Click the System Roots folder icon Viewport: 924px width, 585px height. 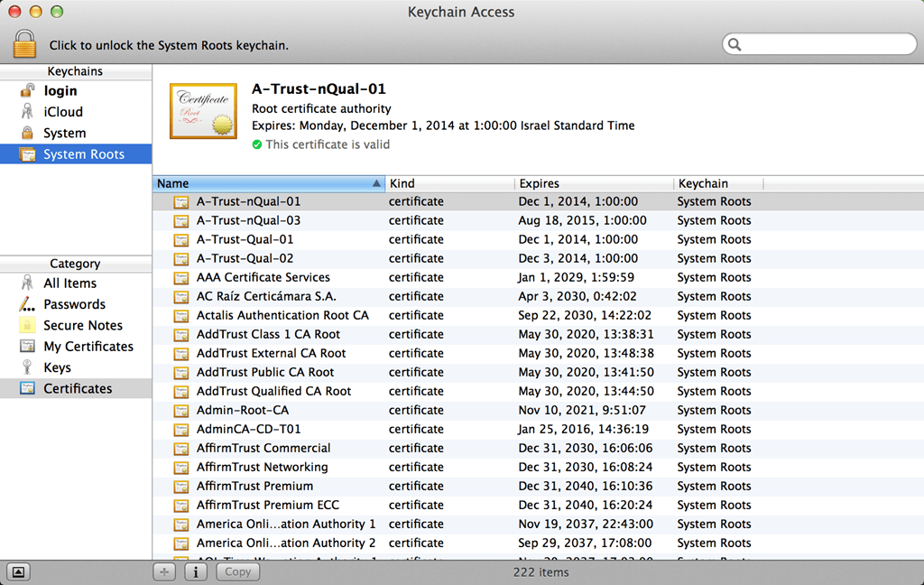point(27,154)
